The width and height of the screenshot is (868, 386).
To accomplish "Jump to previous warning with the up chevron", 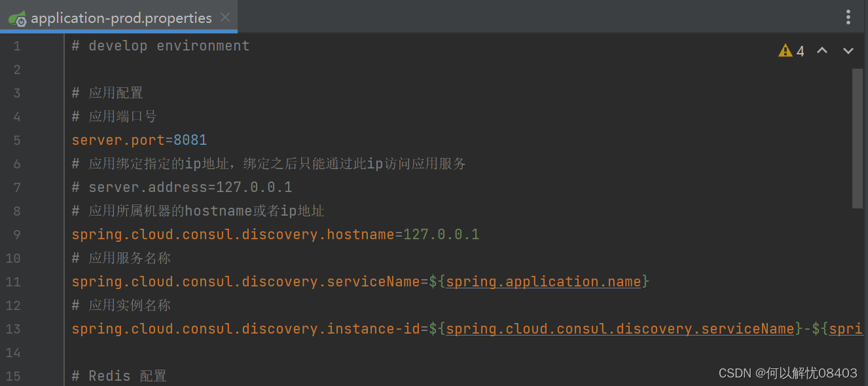I will tap(822, 50).
